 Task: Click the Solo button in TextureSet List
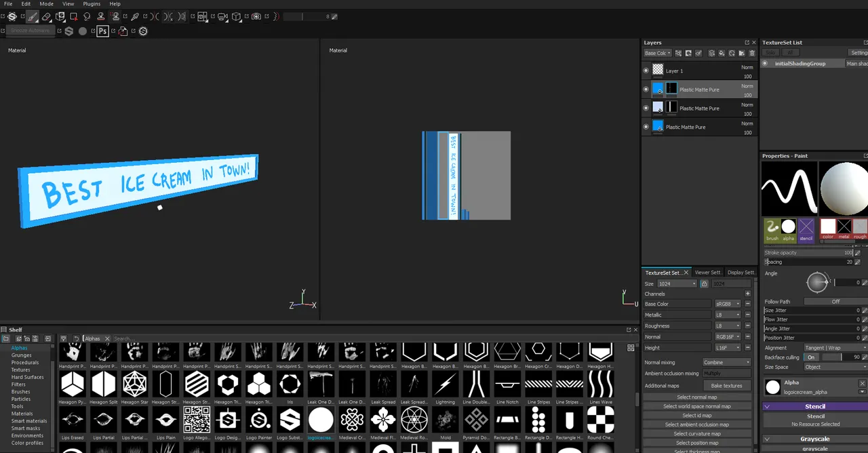click(770, 52)
